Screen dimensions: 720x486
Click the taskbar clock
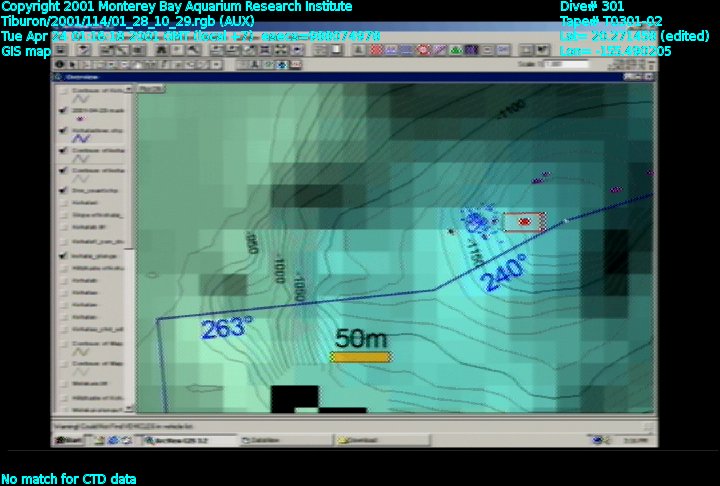[x=636, y=441]
